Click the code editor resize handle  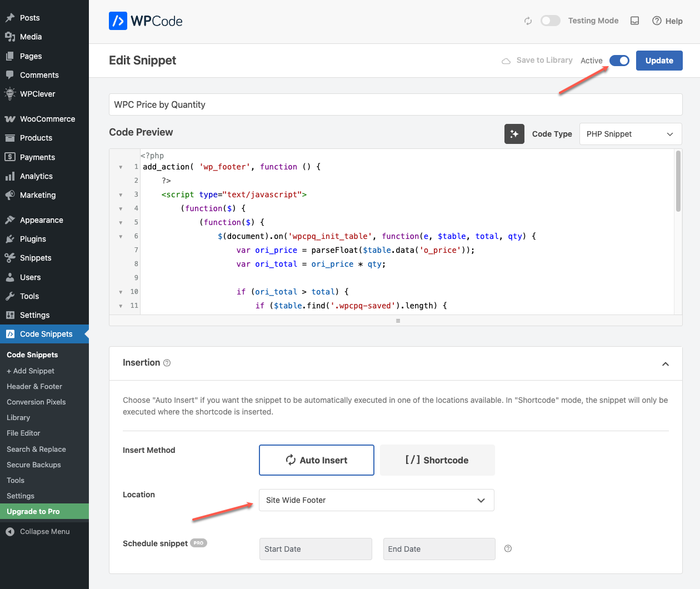coord(398,321)
